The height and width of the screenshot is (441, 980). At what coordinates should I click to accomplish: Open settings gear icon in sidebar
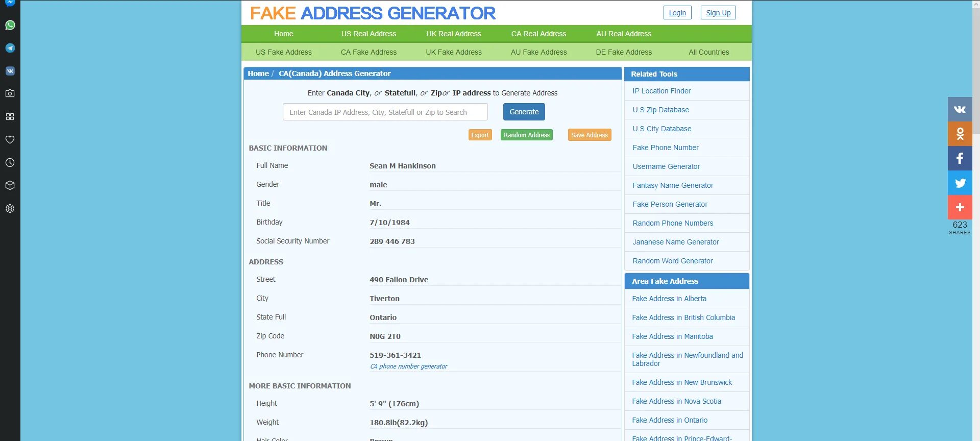point(10,208)
